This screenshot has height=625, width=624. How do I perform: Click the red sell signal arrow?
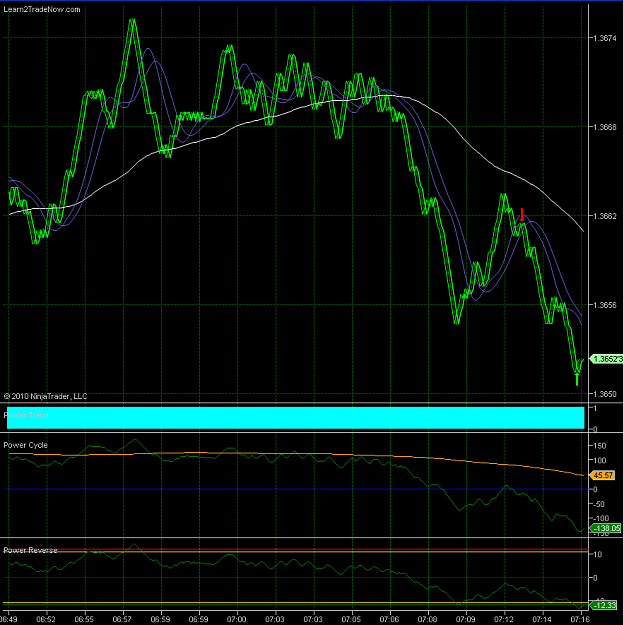point(522,214)
